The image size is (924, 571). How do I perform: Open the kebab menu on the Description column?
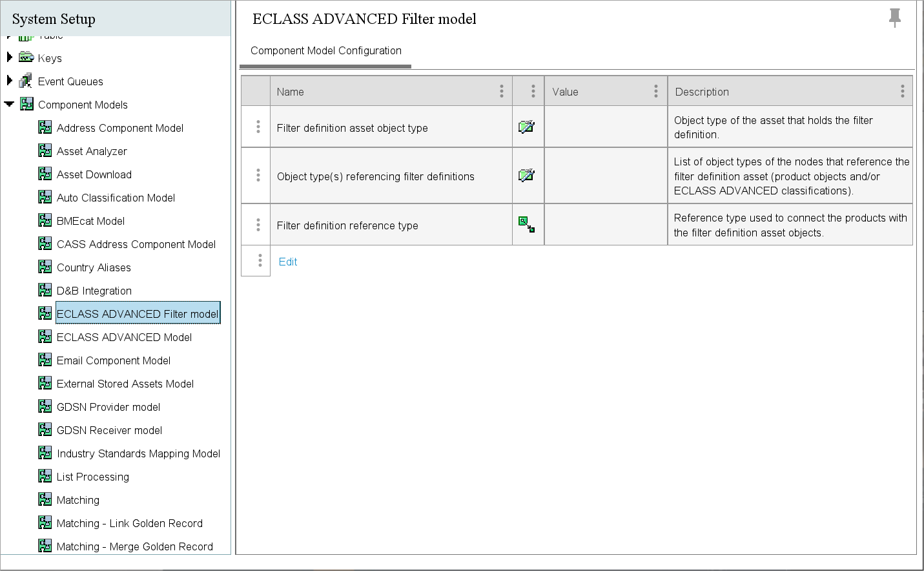902,91
